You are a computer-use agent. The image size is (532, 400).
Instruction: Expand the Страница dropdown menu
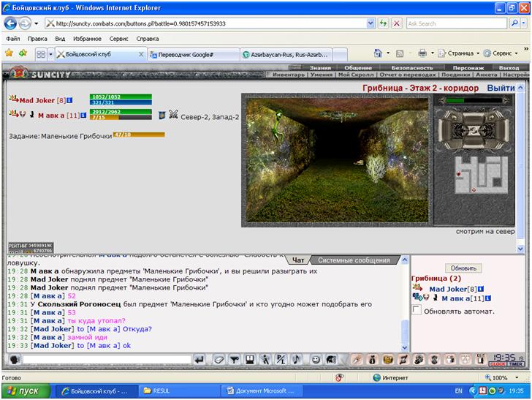pos(478,53)
